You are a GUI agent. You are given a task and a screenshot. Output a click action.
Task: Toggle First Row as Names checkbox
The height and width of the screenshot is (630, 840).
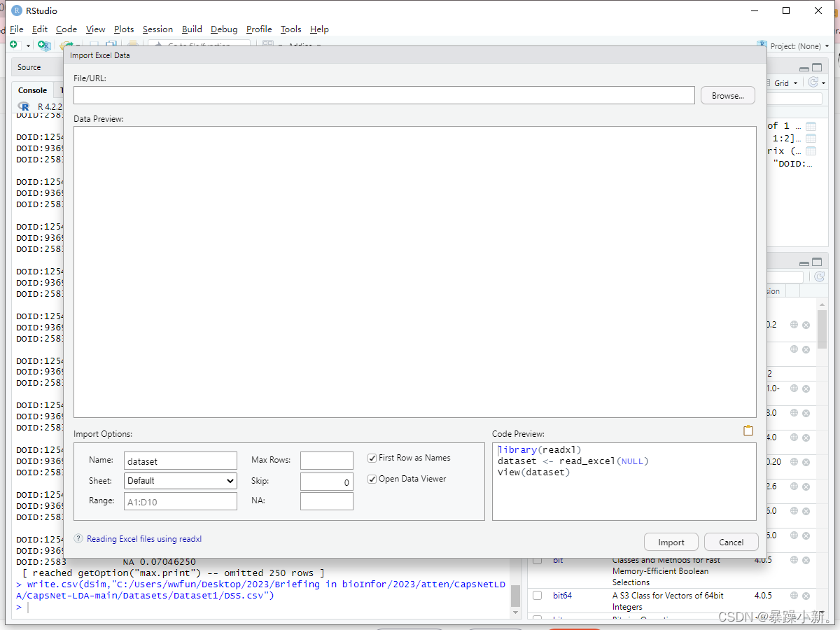[x=372, y=458]
